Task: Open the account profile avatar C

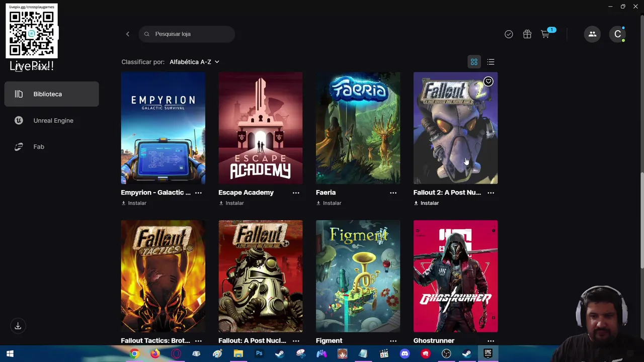Action: (x=617, y=34)
